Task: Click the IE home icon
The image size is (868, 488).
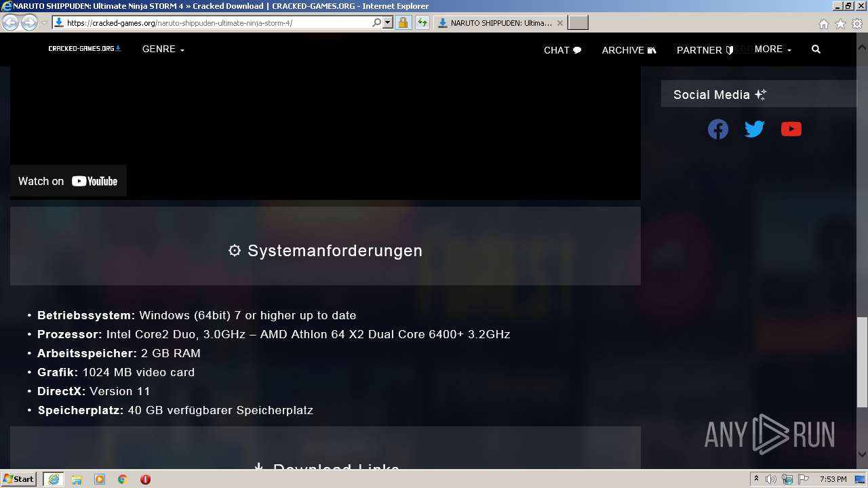Action: (823, 24)
